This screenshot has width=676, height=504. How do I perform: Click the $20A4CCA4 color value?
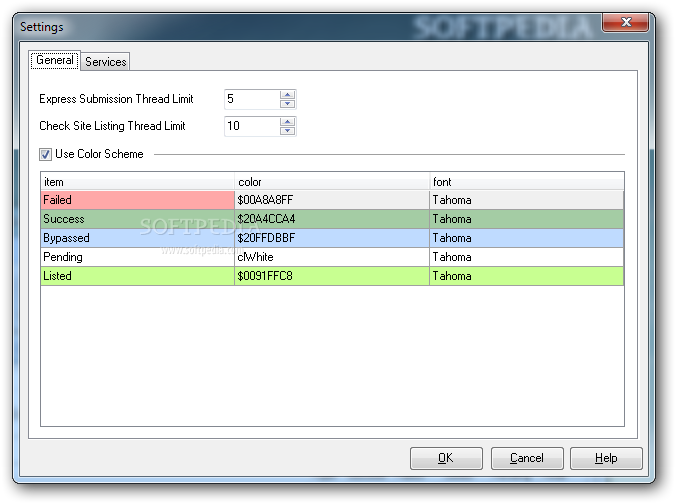pyautogui.click(x=332, y=219)
